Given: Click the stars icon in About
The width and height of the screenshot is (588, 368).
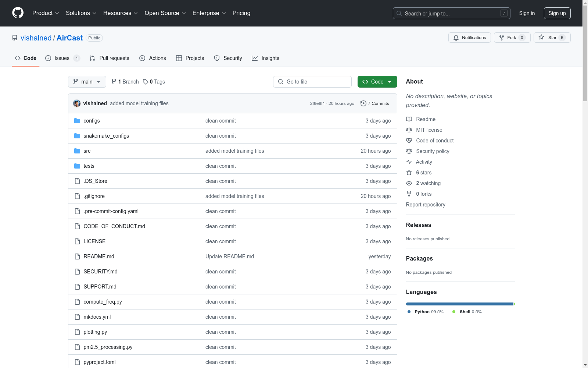Looking at the screenshot, I should [x=409, y=173].
